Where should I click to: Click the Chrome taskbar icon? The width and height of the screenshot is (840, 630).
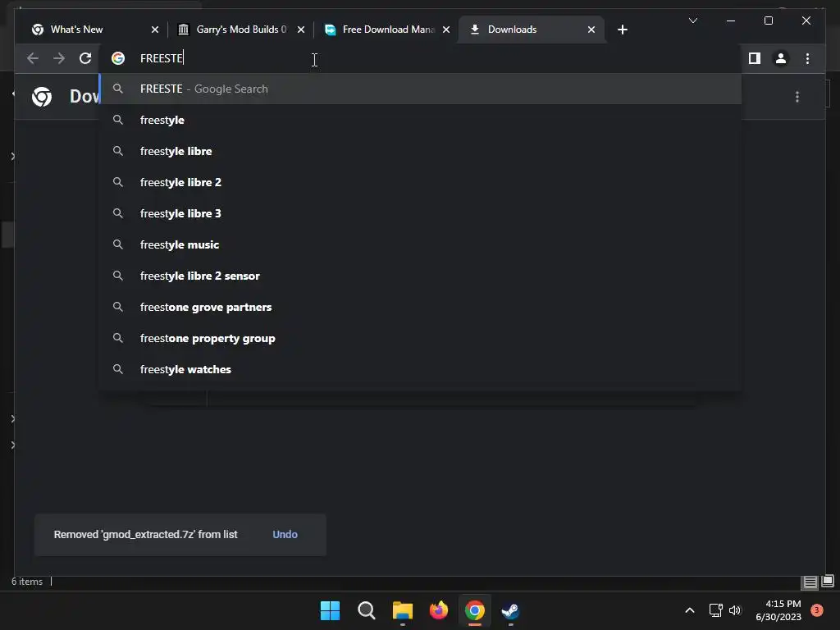point(475,610)
